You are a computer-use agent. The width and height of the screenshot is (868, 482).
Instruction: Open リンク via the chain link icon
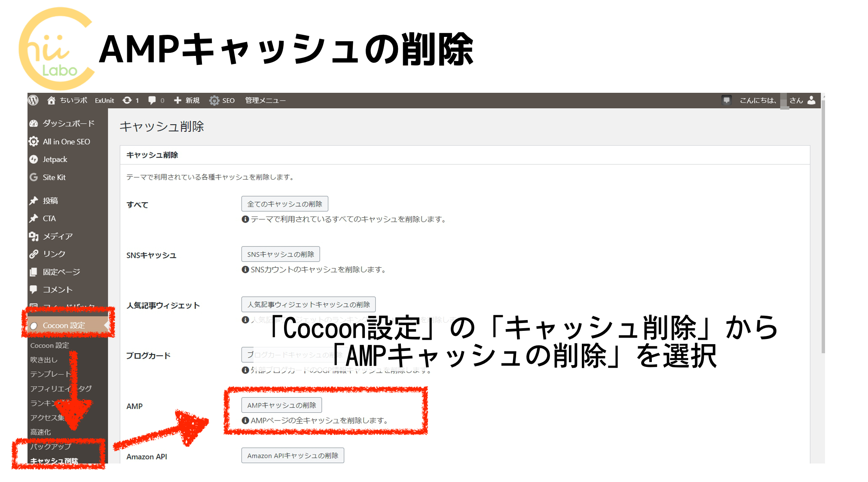click(34, 253)
